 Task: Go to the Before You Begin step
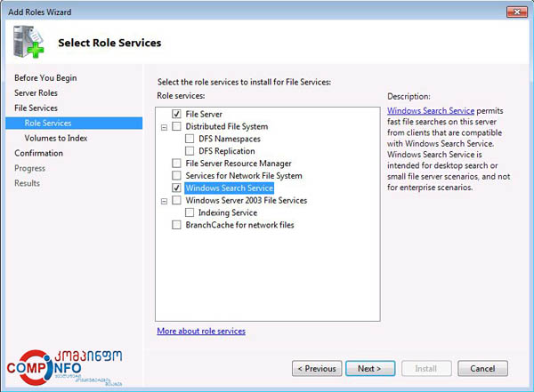(x=45, y=78)
